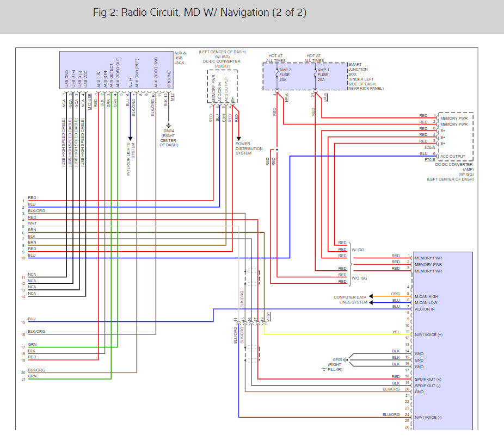The height and width of the screenshot is (441, 504).
Task: Select the "W/ ISG" bracket label
Action: coord(358,250)
